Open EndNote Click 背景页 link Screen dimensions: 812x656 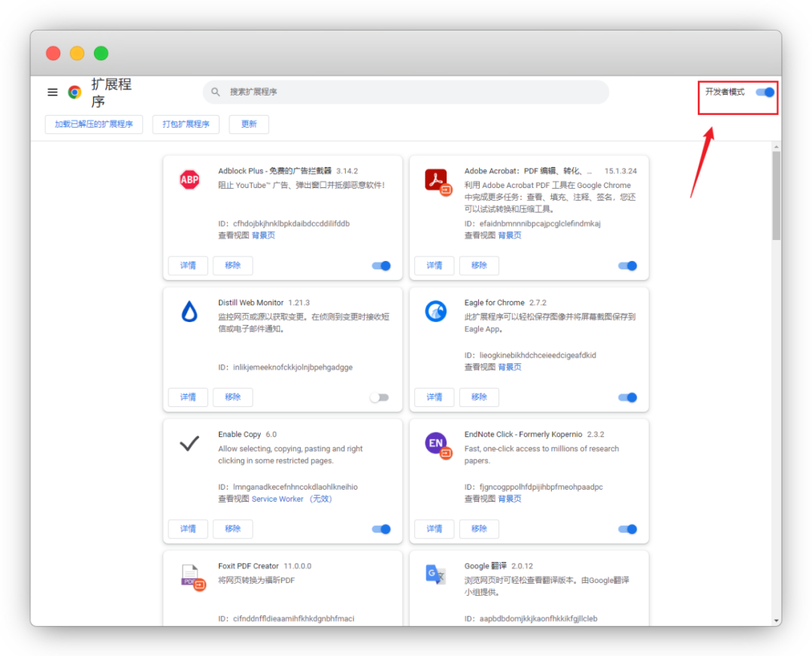[510, 499]
